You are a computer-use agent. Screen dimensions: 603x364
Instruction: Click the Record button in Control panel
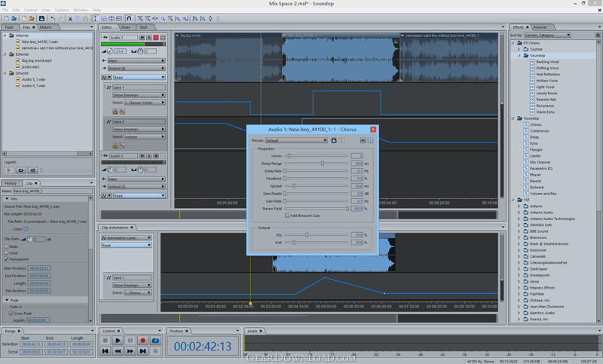pos(142,341)
